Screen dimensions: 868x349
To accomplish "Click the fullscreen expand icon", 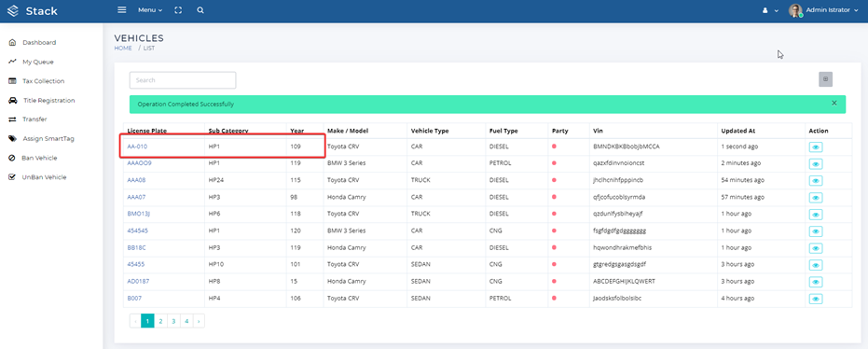I will tap(178, 10).
